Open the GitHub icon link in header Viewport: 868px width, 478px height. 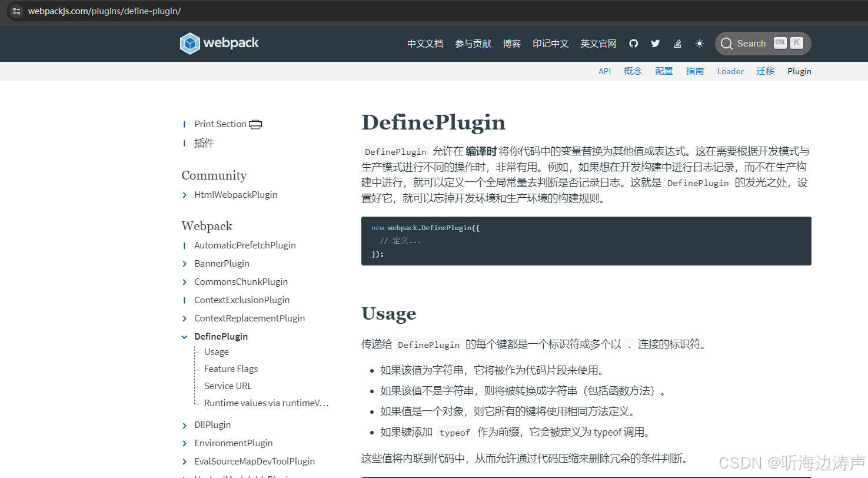point(634,44)
